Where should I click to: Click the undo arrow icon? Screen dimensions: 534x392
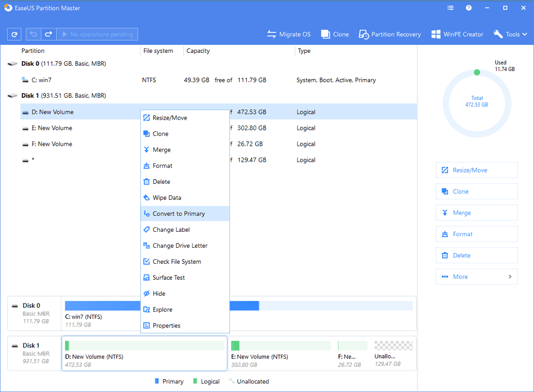click(x=33, y=34)
